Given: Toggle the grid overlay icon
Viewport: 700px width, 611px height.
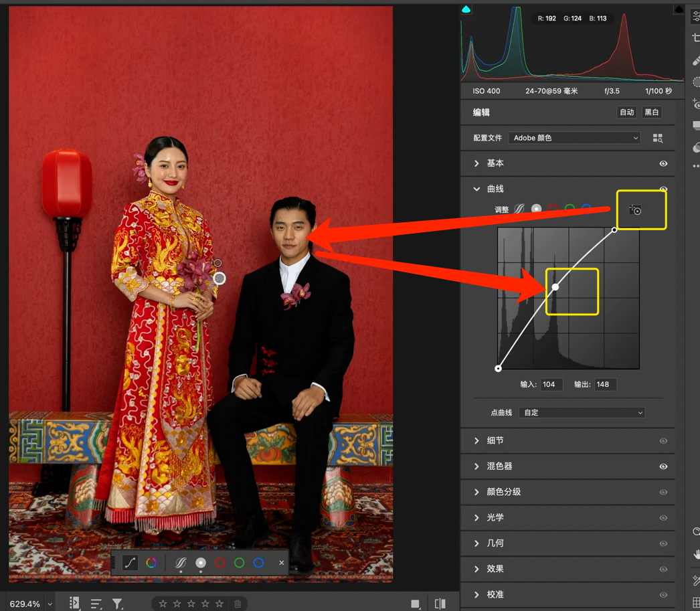Looking at the screenshot, I should [696, 603].
